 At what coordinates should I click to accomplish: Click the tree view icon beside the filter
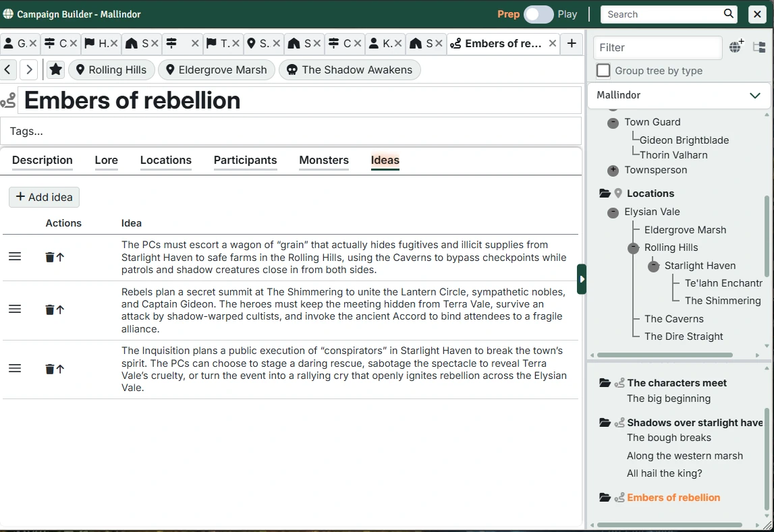coord(759,47)
